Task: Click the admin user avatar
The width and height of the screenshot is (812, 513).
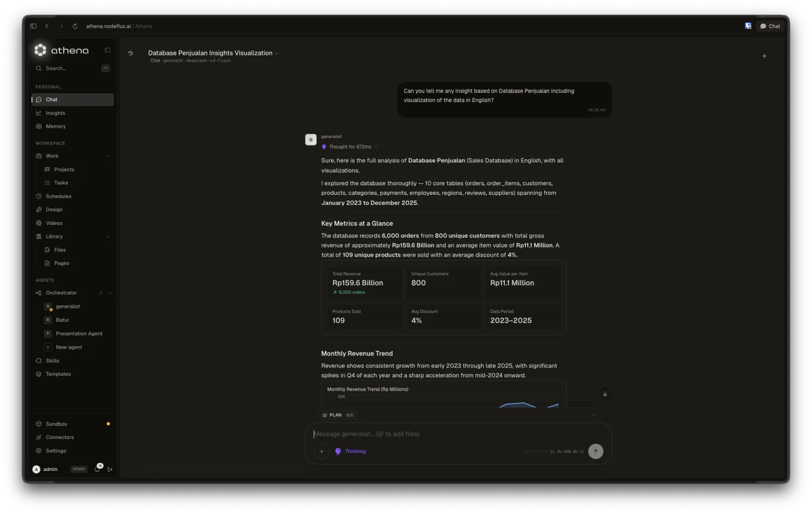Action: click(36, 469)
